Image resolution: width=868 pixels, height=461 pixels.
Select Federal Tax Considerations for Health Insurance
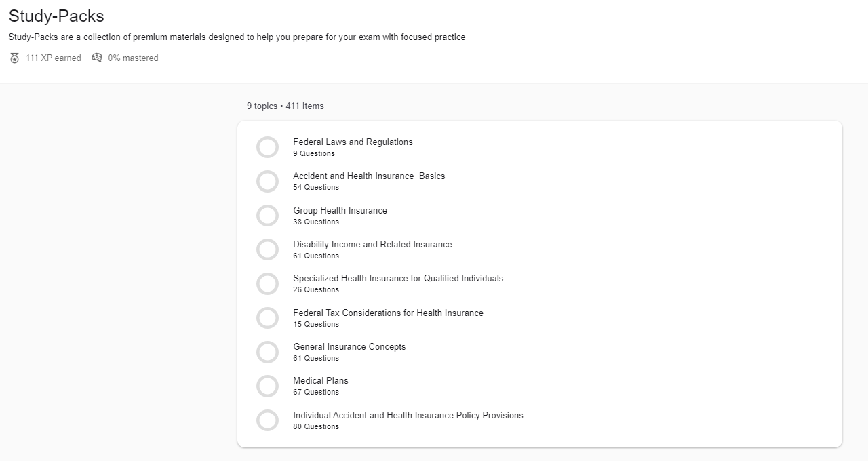(388, 313)
